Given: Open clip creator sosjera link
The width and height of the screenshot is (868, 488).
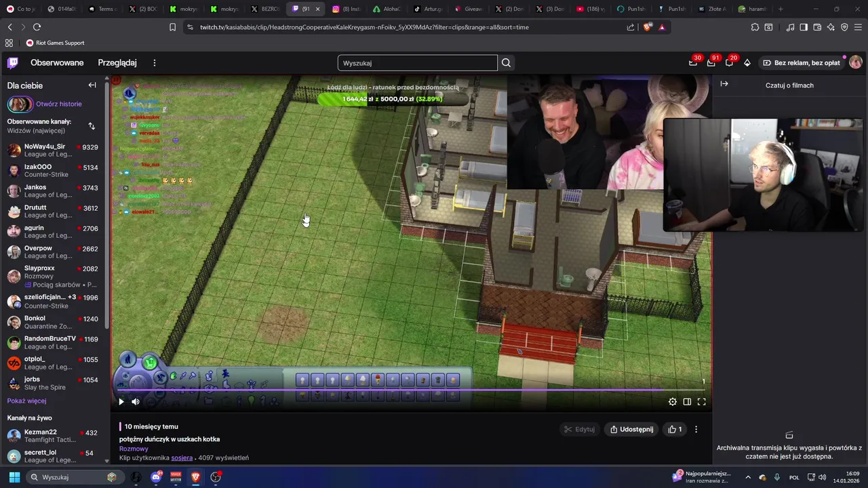Looking at the screenshot, I should (x=182, y=458).
